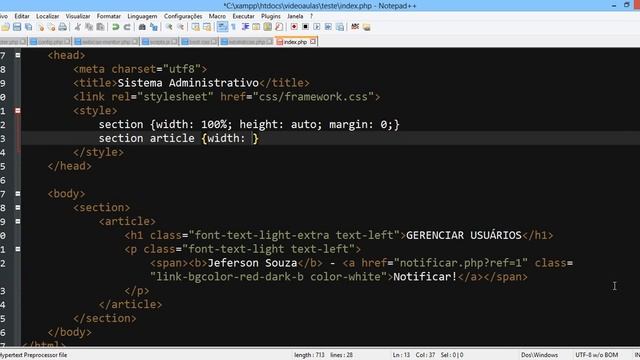The image size is (640, 360).
Task: Copy the selection via toolbar
Action: click(x=89, y=27)
